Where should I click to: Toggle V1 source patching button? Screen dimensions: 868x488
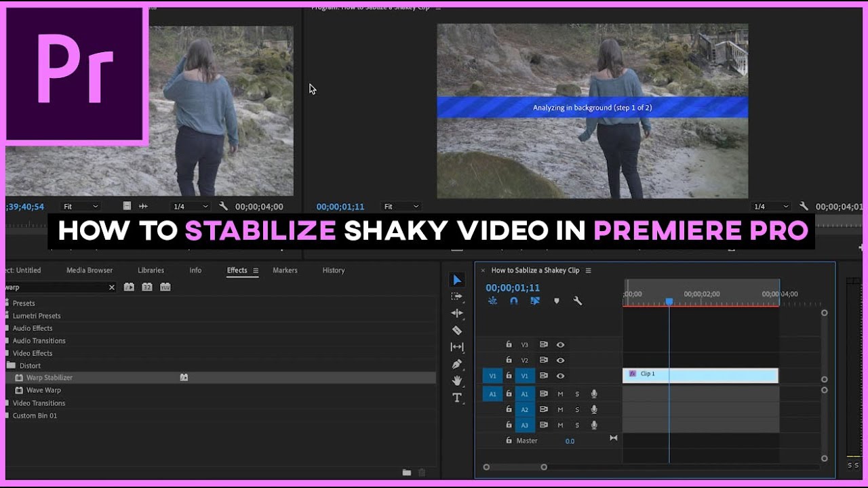click(492, 375)
